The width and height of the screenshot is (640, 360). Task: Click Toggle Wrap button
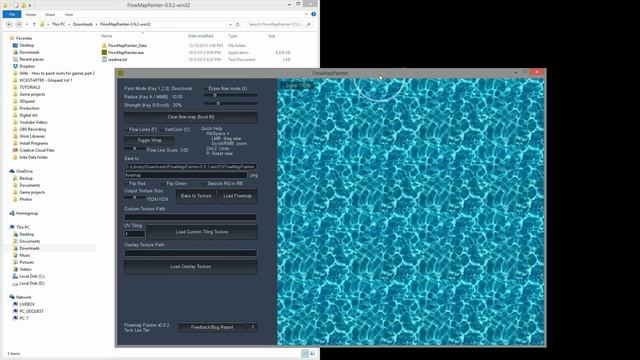click(149, 140)
